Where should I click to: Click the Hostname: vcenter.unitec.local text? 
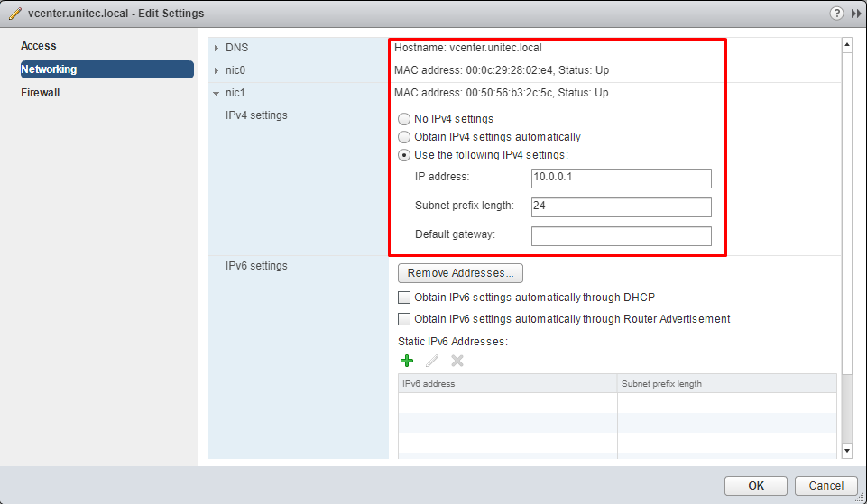pyautogui.click(x=467, y=48)
